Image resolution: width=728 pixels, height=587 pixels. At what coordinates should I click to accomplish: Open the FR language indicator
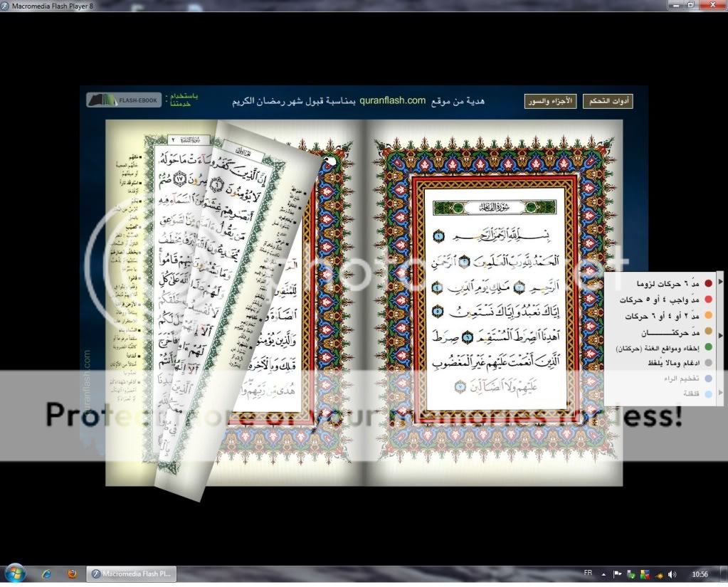[x=588, y=573]
